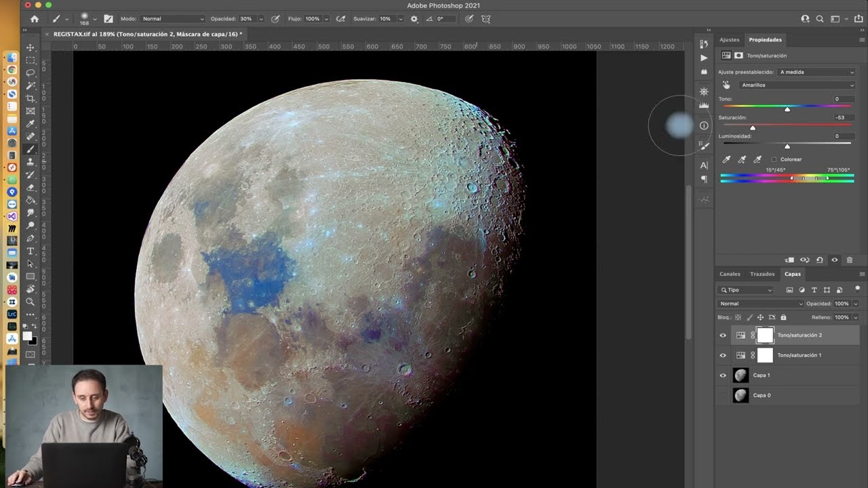Select the Eyedropper tool in toolbar
This screenshot has width=868, height=488.
31,124
